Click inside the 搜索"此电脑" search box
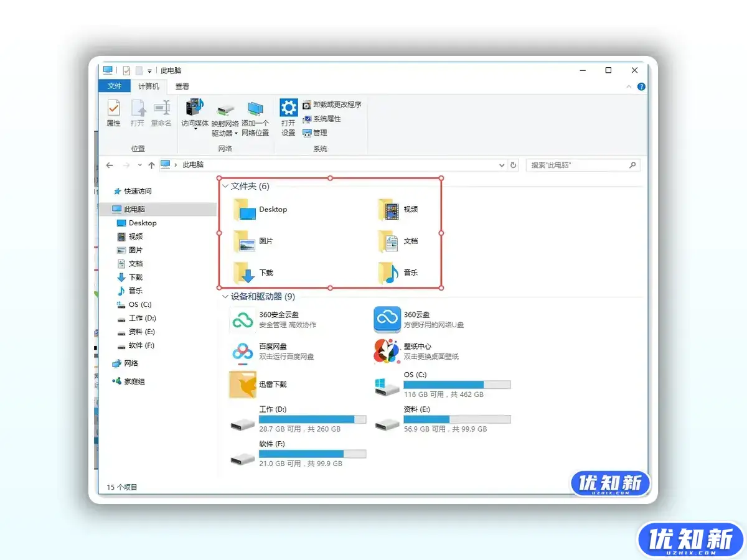Image resolution: width=747 pixels, height=560 pixels. click(579, 165)
